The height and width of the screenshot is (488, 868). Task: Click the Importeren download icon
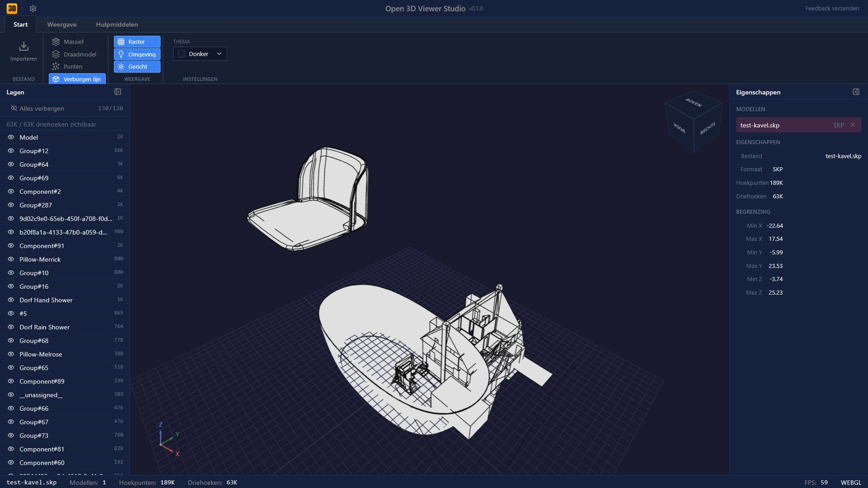point(24,46)
